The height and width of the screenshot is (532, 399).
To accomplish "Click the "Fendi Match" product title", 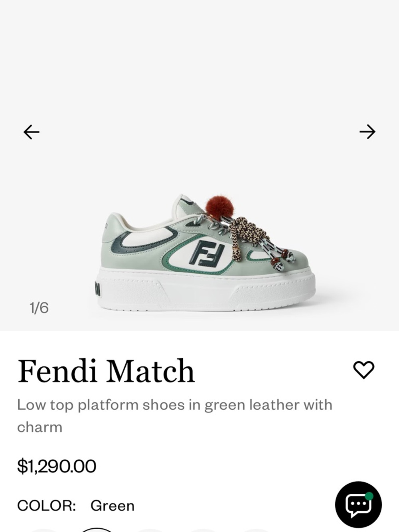I will 106,371.
